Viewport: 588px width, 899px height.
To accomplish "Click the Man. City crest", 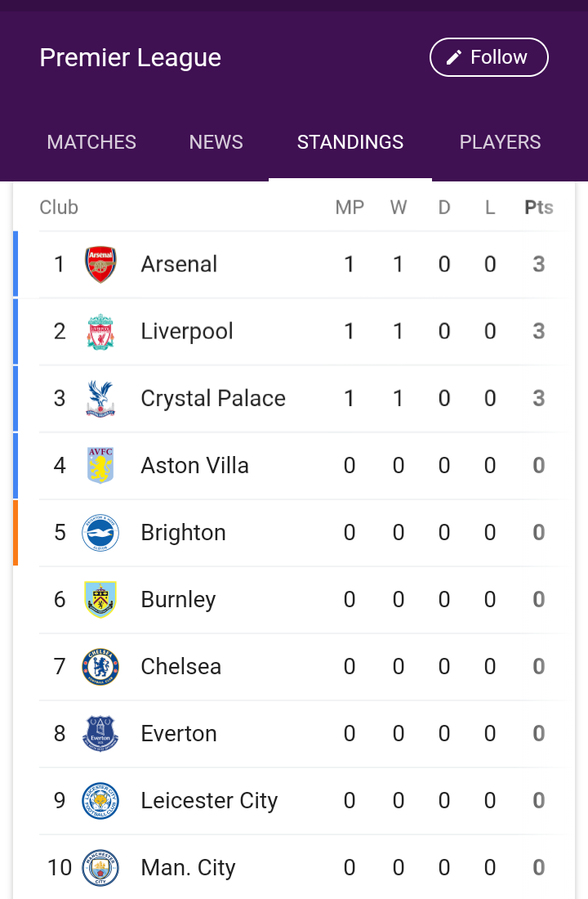I will pos(100,868).
